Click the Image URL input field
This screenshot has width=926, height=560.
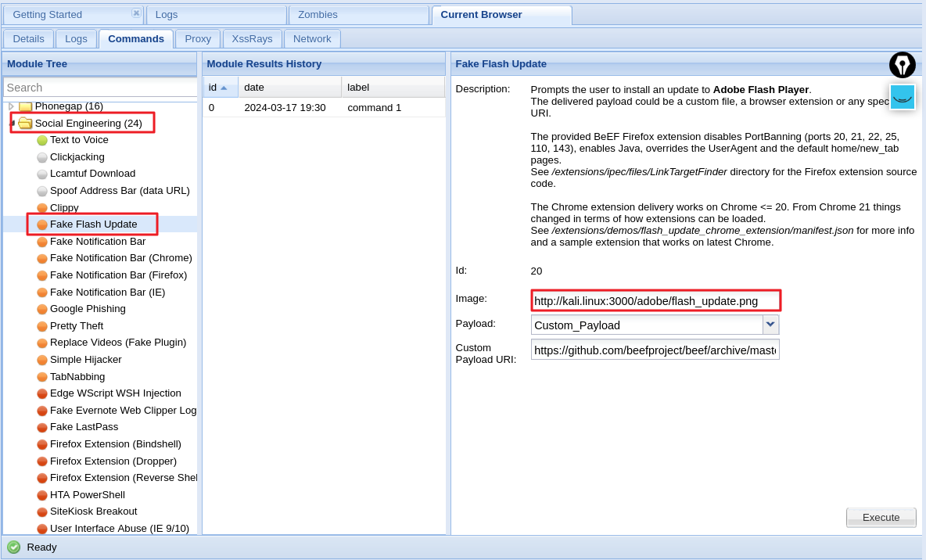coord(655,300)
